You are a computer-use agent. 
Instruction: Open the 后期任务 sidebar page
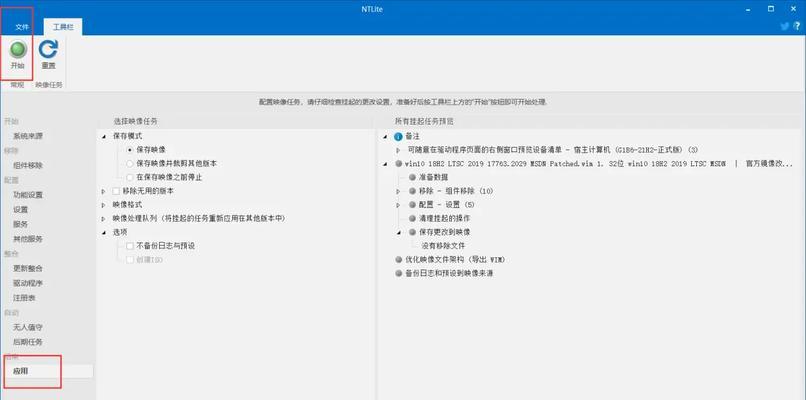pyautogui.click(x=28, y=342)
